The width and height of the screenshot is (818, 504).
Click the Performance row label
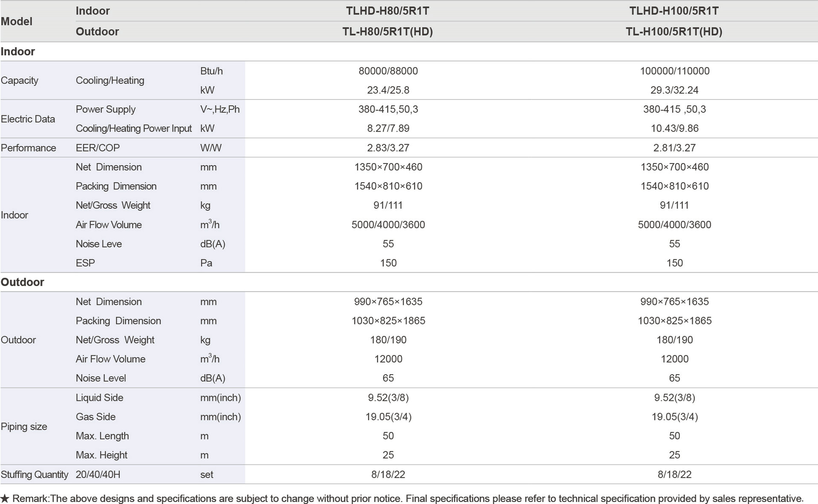point(28,148)
